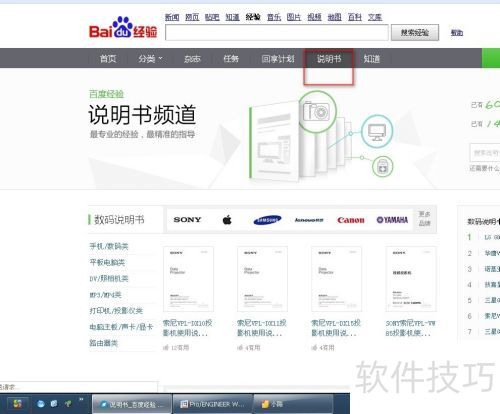Click the second quick launch icon
Screen dimensions: 500x414
click(x=54, y=404)
